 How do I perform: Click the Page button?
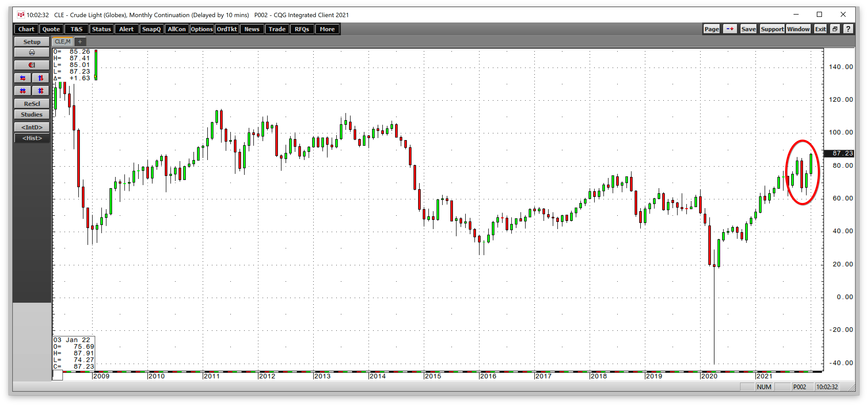coord(711,29)
